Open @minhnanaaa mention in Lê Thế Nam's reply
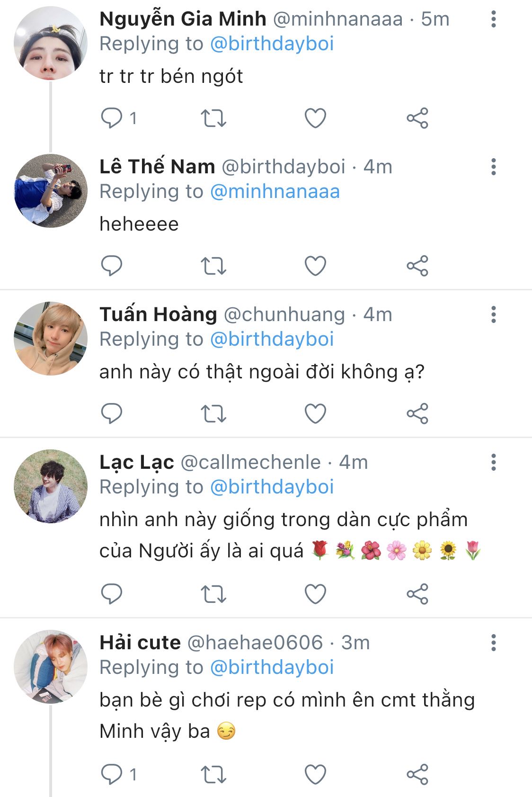The height and width of the screenshot is (797, 532). (275, 192)
